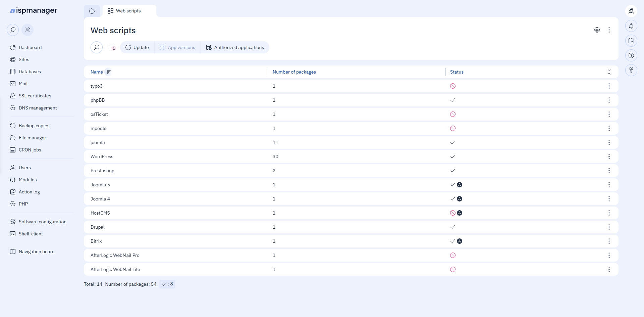The width and height of the screenshot is (644, 317).
Task: Sort by Status column
Action: click(x=457, y=72)
